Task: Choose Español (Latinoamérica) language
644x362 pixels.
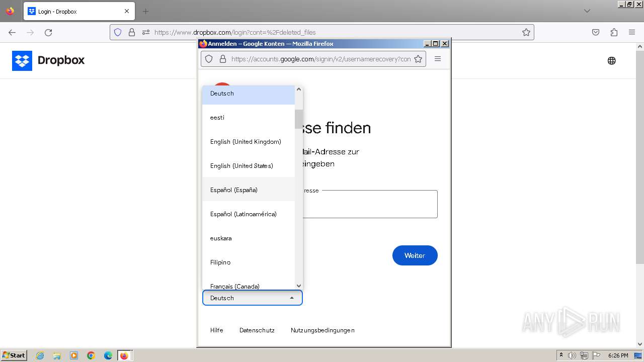Action: click(249, 214)
